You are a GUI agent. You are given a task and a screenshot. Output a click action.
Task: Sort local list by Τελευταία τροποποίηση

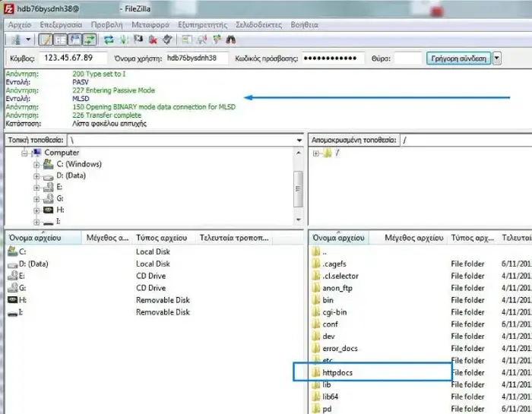(x=234, y=238)
